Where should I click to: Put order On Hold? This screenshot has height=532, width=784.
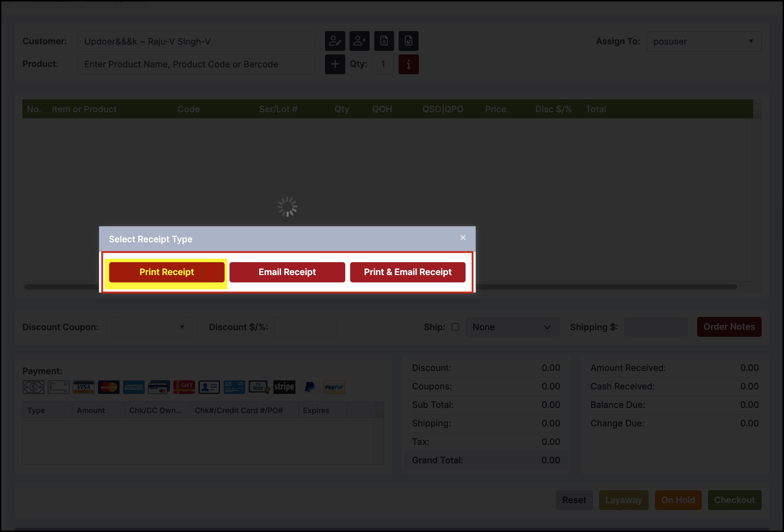678,500
